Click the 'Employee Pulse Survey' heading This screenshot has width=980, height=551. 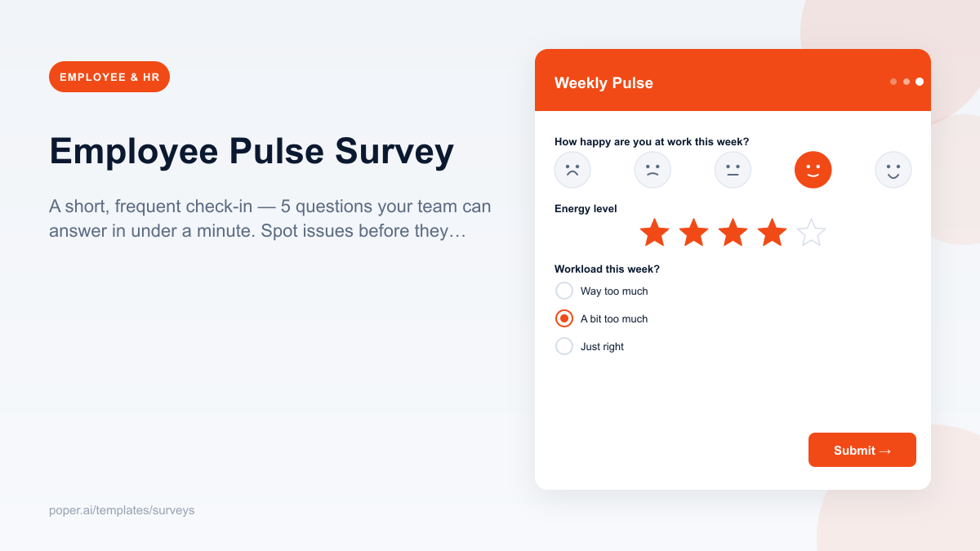[252, 152]
